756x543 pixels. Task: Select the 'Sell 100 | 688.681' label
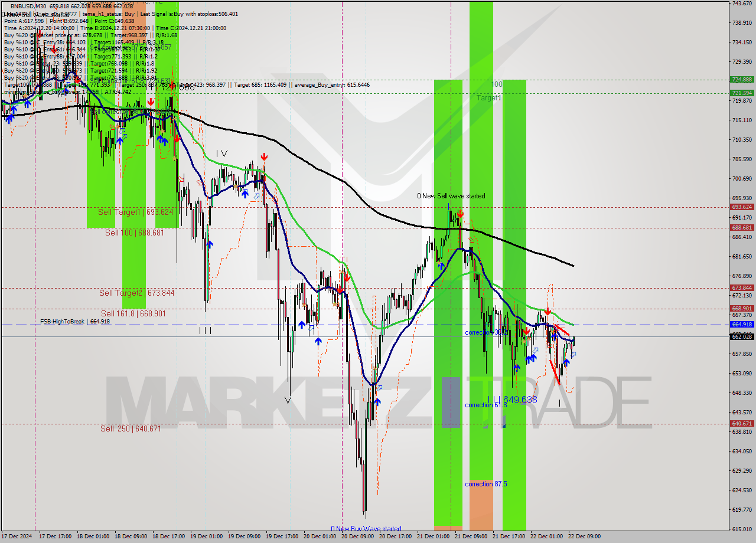(x=134, y=233)
